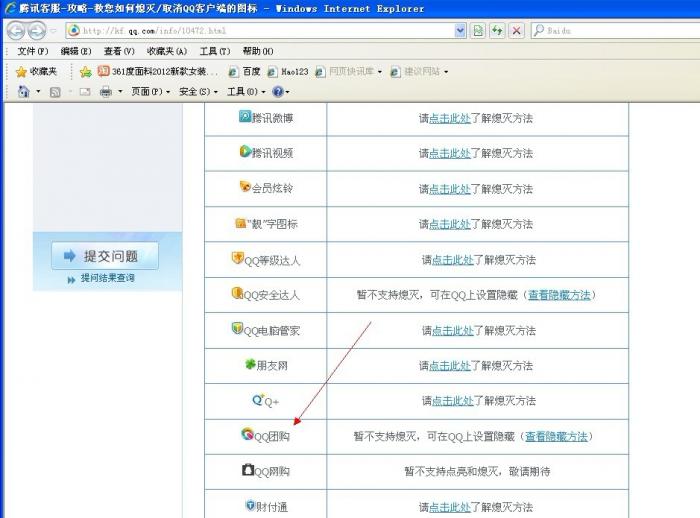Open Favorites with the star 收藏夹 button
Viewport: 700px width, 518px height.
[x=37, y=71]
